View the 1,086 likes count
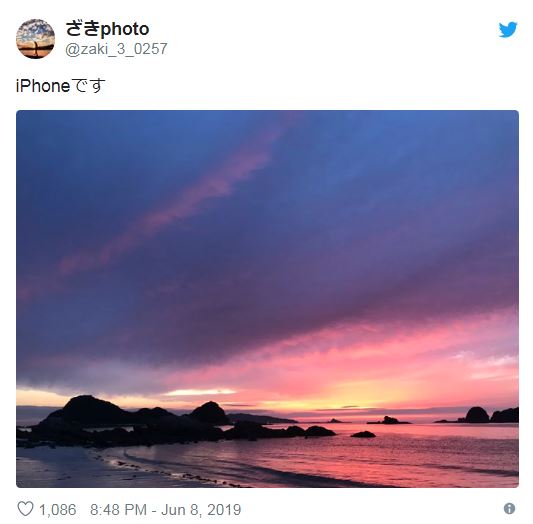 coord(57,510)
